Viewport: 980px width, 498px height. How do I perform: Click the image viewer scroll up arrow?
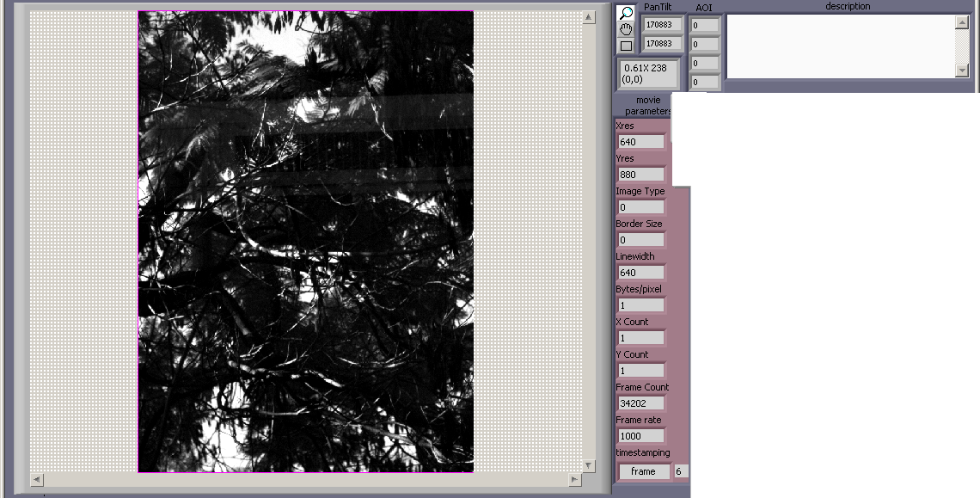pos(589,17)
